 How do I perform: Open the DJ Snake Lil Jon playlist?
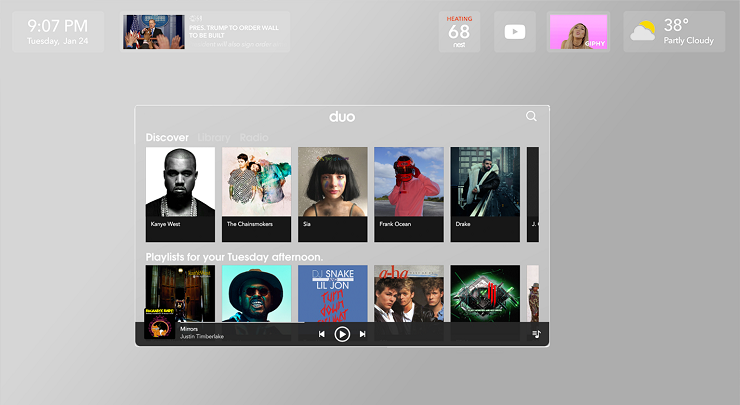332,294
